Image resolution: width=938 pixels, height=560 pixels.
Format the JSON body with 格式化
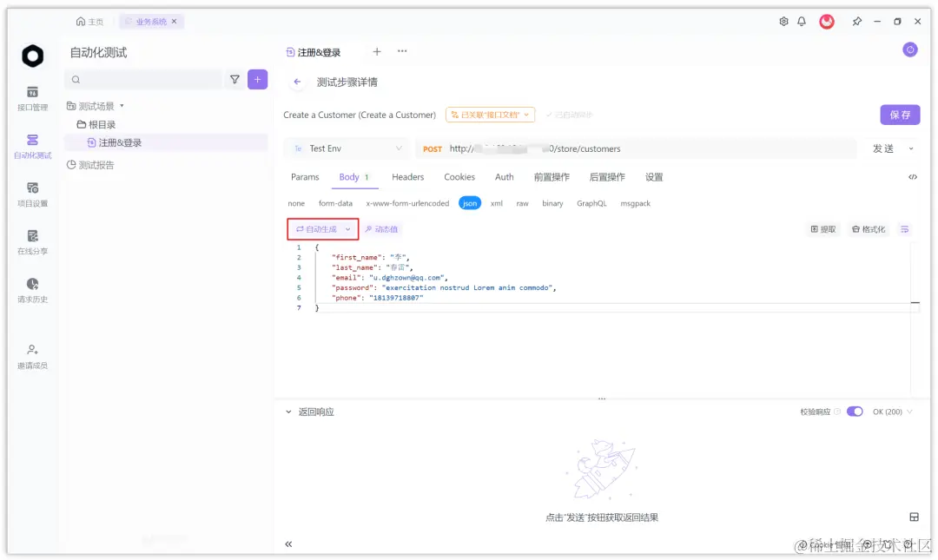[866, 228]
